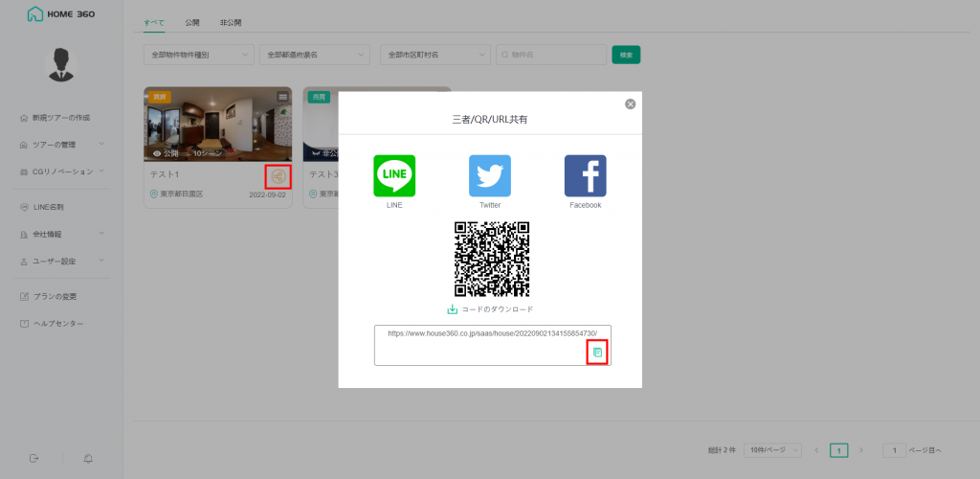Switch to the 非公開 tab

tap(231, 21)
